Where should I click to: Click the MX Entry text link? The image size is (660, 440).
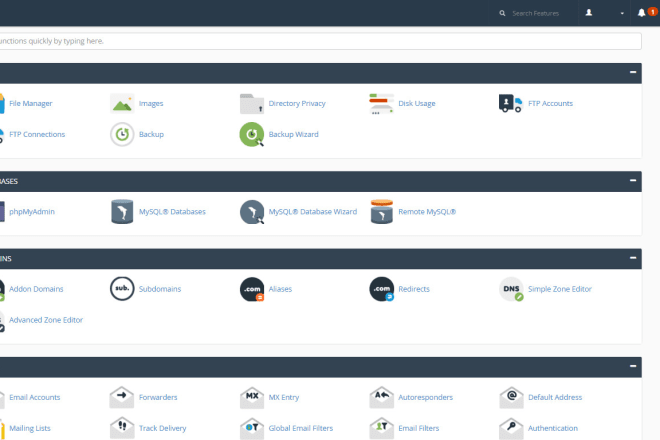point(284,397)
